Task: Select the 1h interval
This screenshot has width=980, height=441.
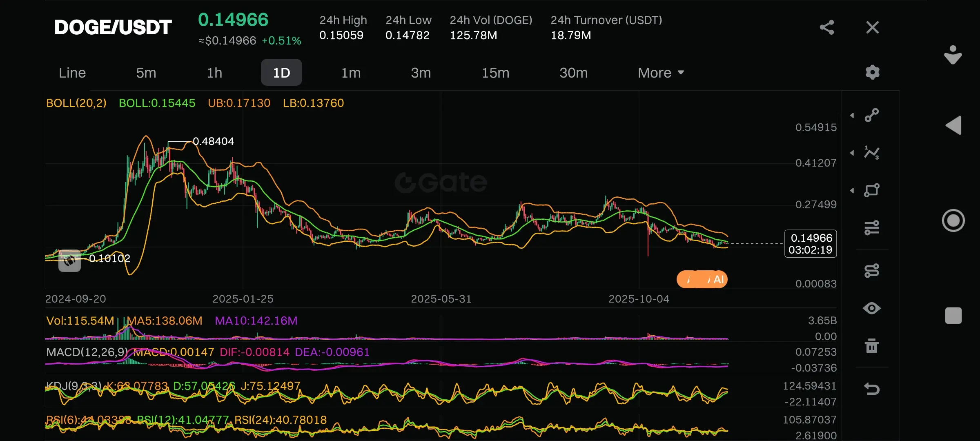Action: [214, 73]
